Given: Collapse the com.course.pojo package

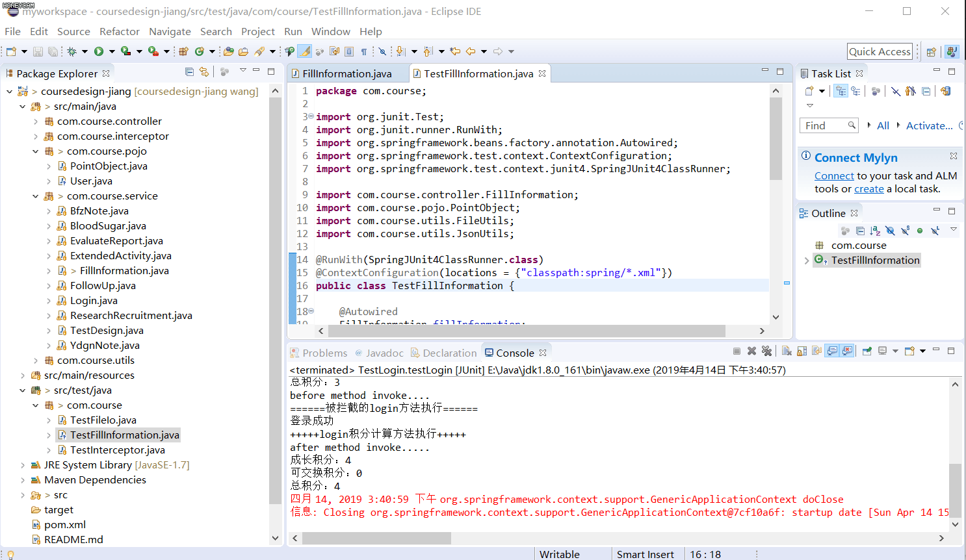Looking at the screenshot, I should tap(36, 151).
